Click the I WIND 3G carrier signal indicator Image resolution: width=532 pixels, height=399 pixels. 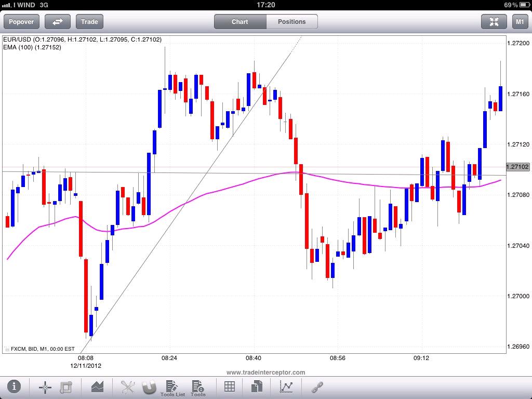[x=25, y=5]
